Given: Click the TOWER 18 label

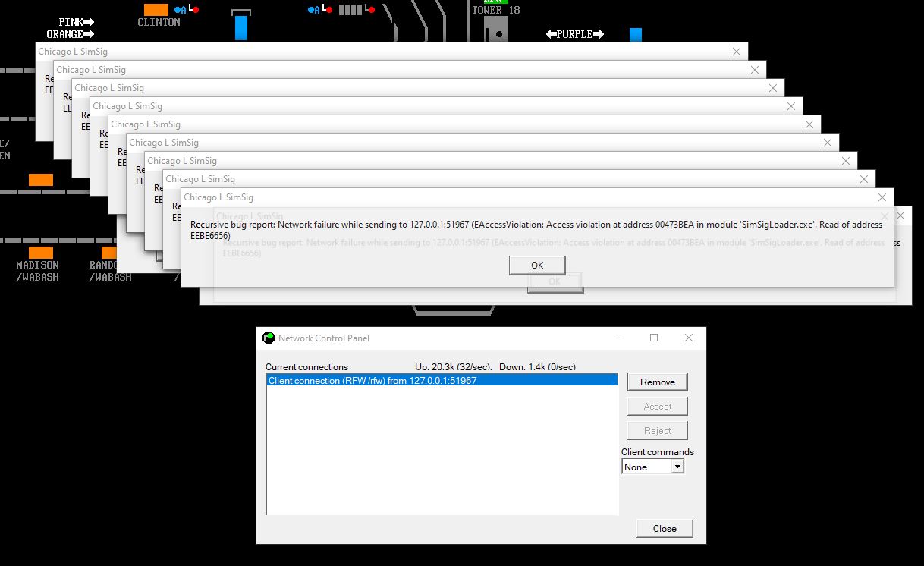Looking at the screenshot, I should click(495, 11).
